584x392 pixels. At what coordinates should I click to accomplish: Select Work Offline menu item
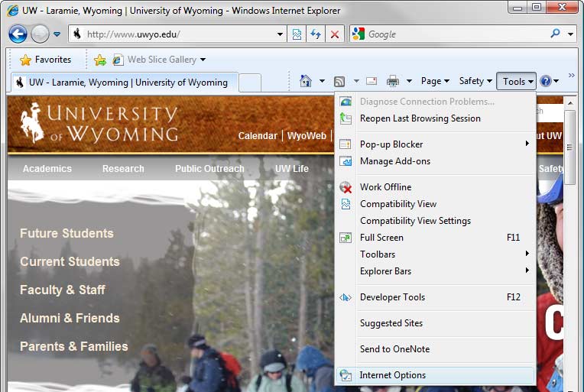click(x=435, y=187)
